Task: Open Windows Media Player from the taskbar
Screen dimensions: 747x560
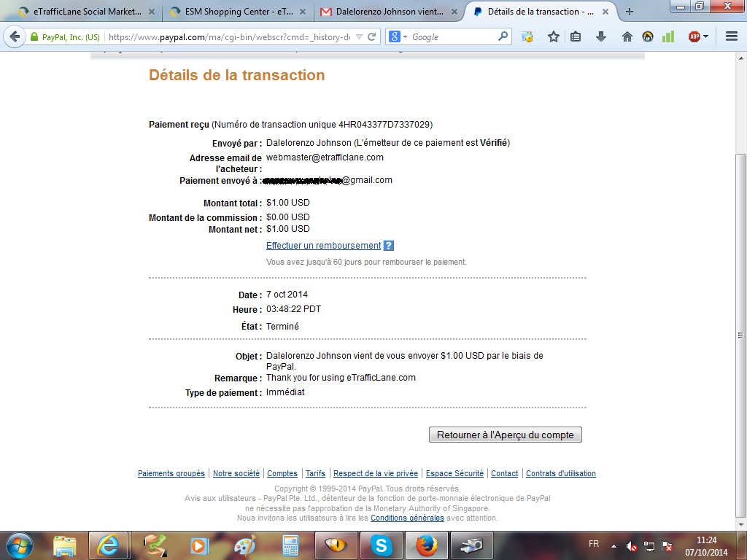Action: (198, 545)
